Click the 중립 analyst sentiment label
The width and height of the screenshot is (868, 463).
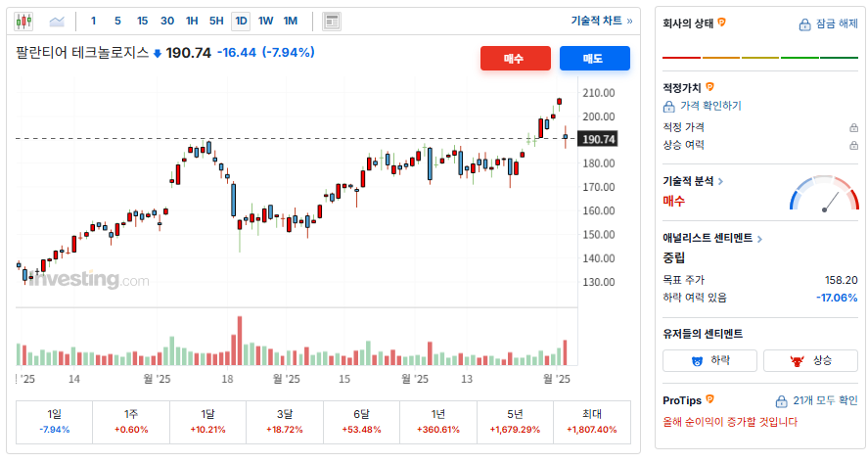pyautogui.click(x=673, y=257)
